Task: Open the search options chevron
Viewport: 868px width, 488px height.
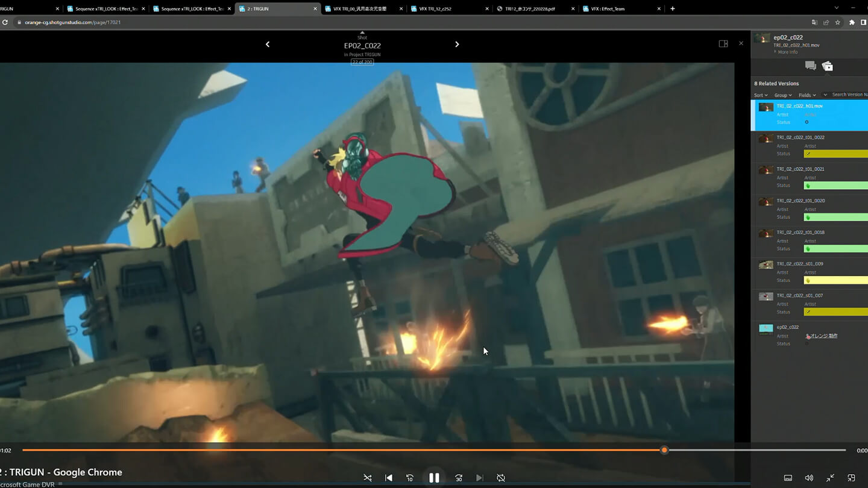Action: coord(825,95)
